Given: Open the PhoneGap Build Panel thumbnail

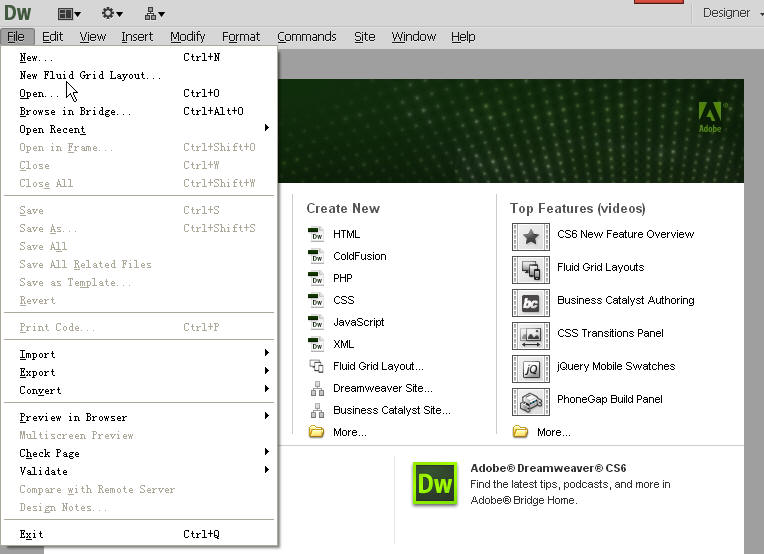Looking at the screenshot, I should click(531, 402).
